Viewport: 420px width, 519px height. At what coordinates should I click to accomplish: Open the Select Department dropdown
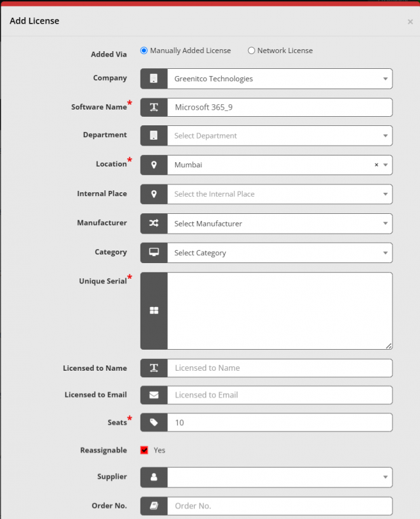tap(280, 136)
